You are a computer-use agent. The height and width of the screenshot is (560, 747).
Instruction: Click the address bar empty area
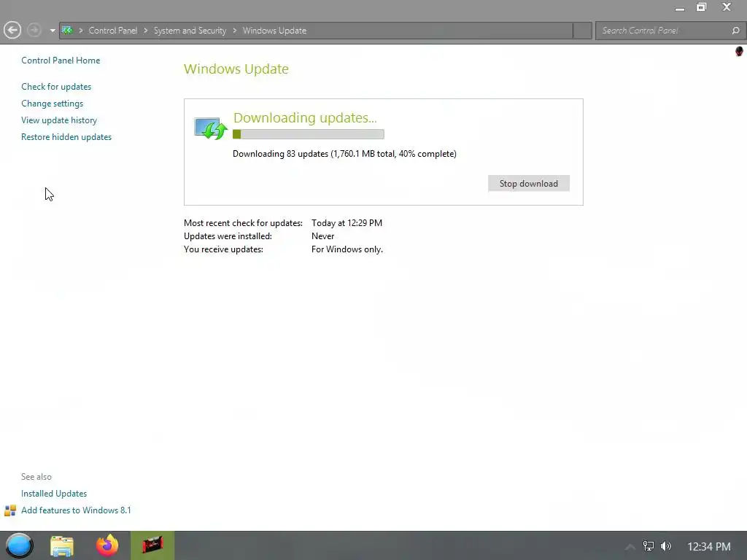(x=438, y=31)
